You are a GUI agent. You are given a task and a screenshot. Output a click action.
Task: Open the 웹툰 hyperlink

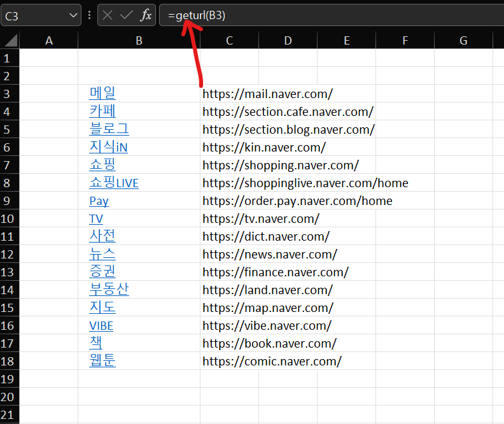102,361
